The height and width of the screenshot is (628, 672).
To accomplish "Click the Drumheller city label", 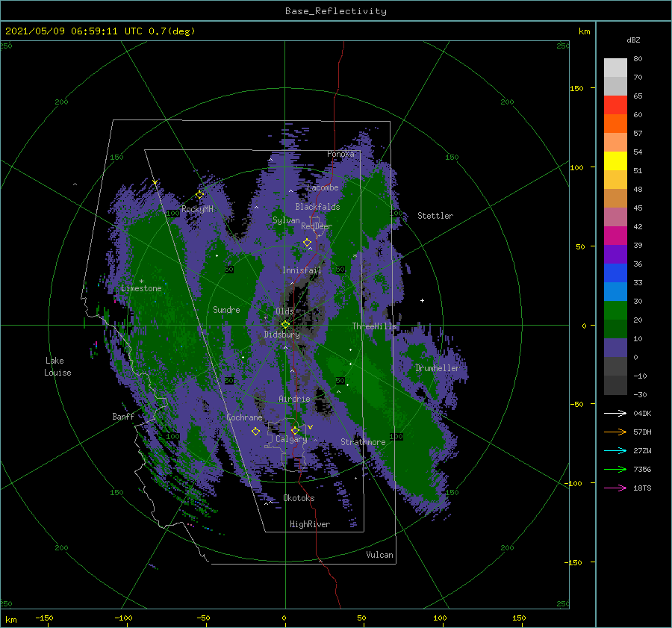I will coord(437,368).
